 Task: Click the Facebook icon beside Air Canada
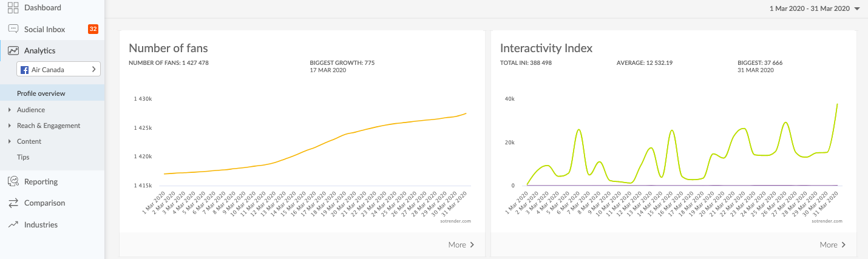[x=25, y=70]
